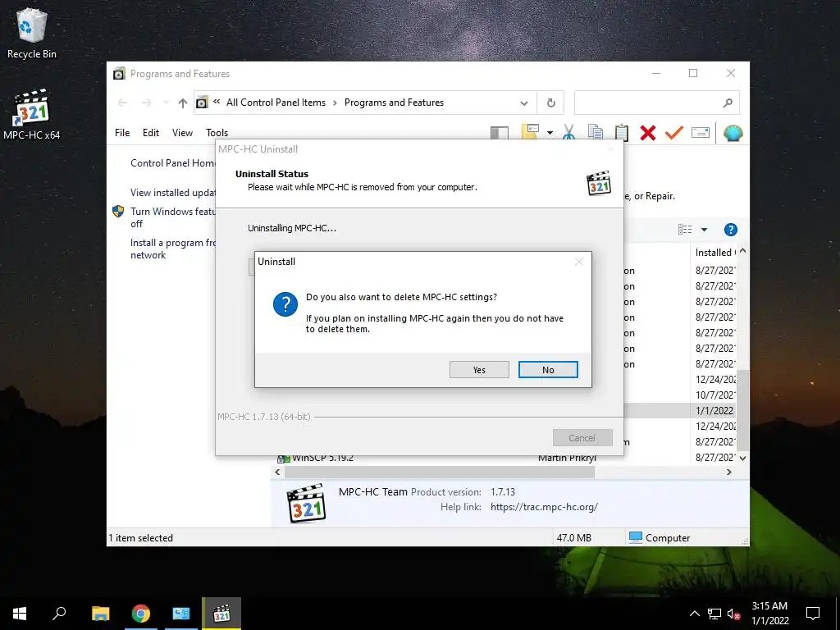The image size is (840, 630).
Task: Click the Martin Prikryl publisher cell
Action: tap(568, 458)
